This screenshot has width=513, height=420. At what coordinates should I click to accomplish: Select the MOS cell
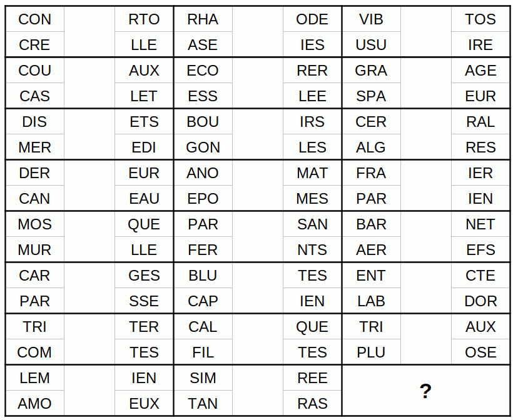[35, 224]
